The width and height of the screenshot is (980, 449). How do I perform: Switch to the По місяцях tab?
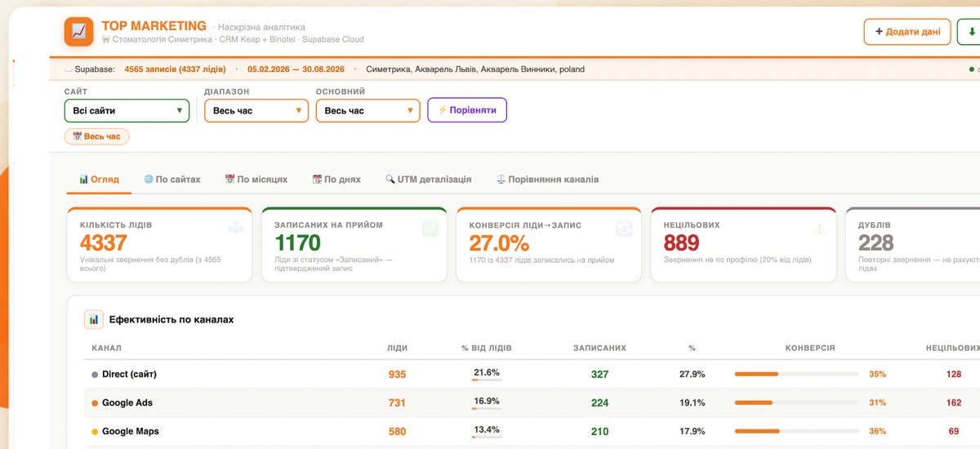tap(256, 179)
